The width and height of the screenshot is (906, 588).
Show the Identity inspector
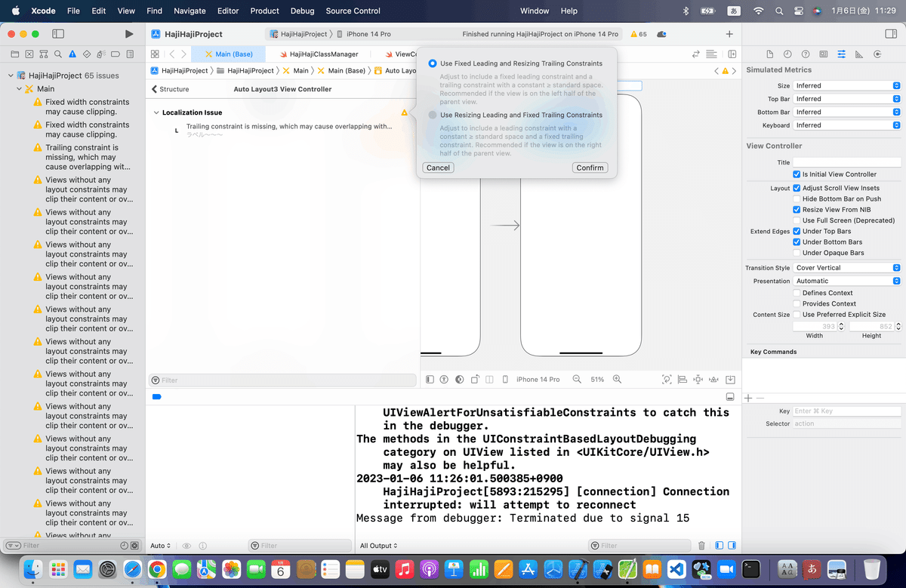823,54
